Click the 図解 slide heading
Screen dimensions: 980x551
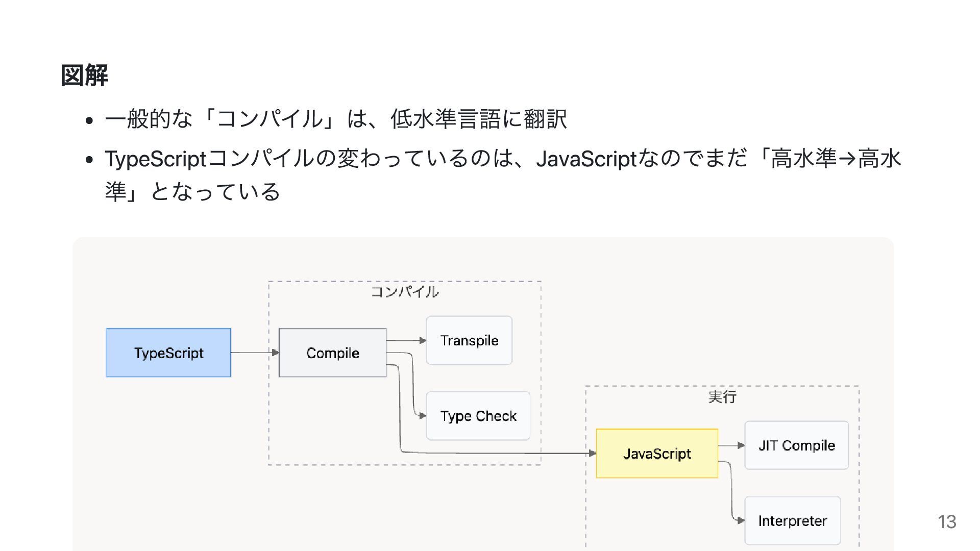pos(84,76)
